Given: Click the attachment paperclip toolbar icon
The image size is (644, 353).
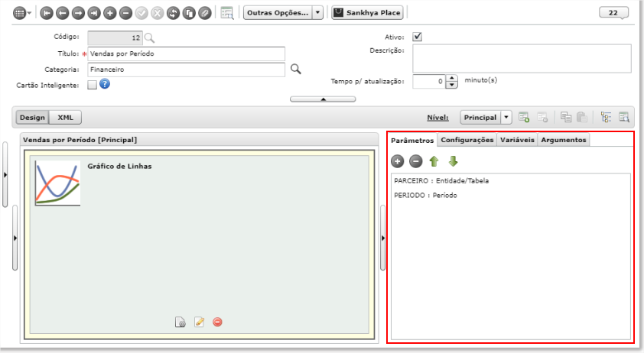Looking at the screenshot, I should pos(204,13).
